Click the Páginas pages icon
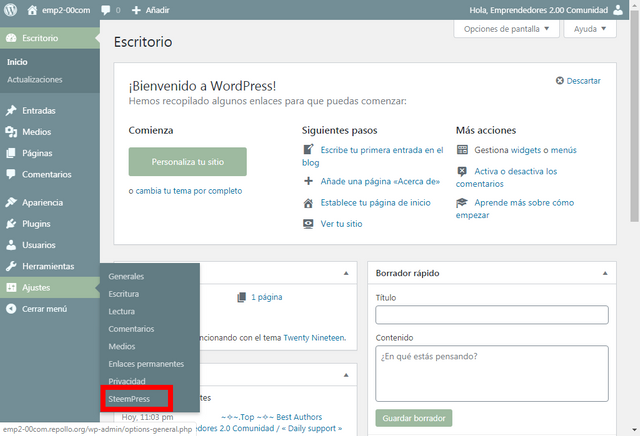Viewport: 640px width, 436px height. point(11,153)
